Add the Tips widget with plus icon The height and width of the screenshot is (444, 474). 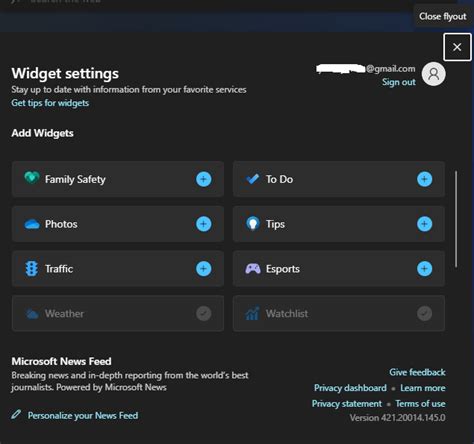click(424, 224)
